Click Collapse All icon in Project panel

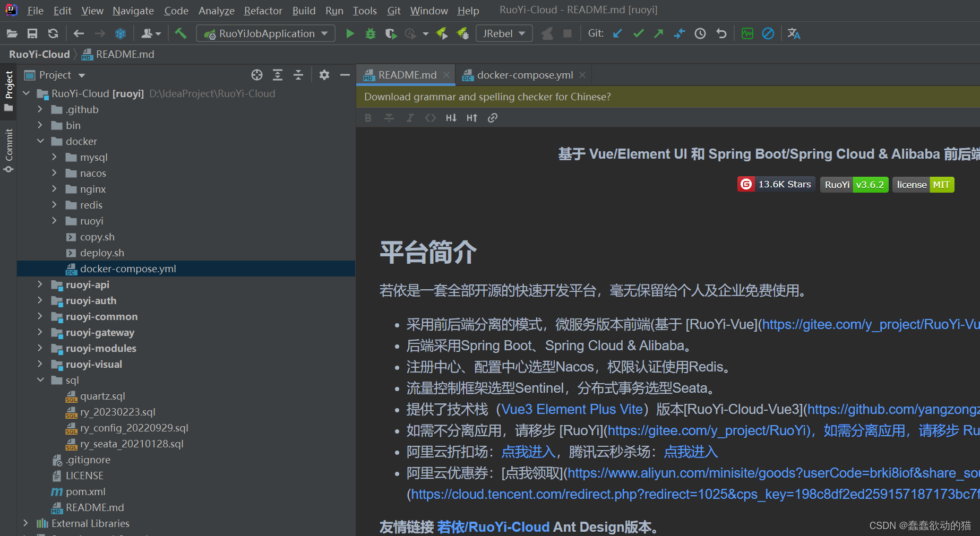pyautogui.click(x=298, y=75)
